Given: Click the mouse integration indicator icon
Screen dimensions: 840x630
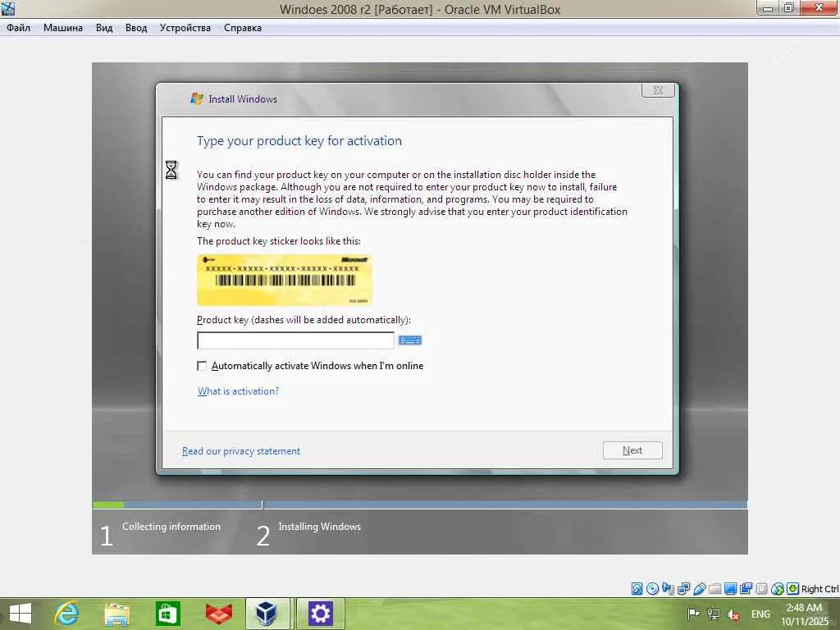Looking at the screenshot, I should (x=778, y=589).
